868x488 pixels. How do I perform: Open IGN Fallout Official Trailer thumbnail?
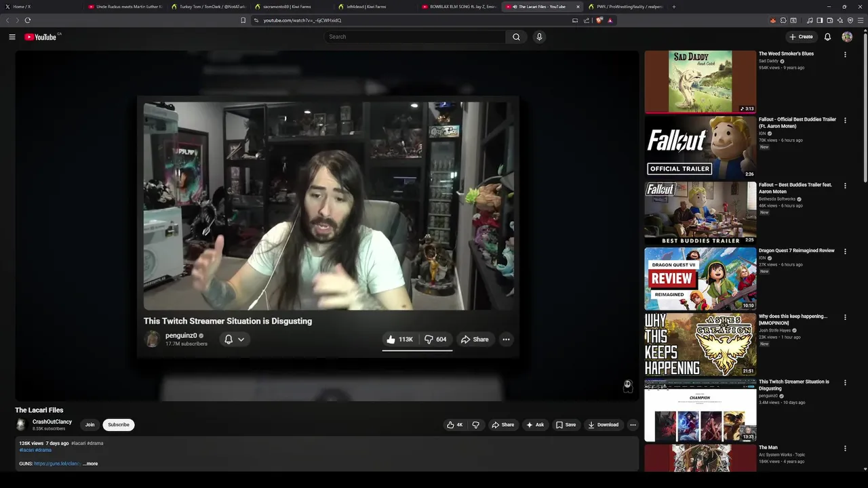700,147
